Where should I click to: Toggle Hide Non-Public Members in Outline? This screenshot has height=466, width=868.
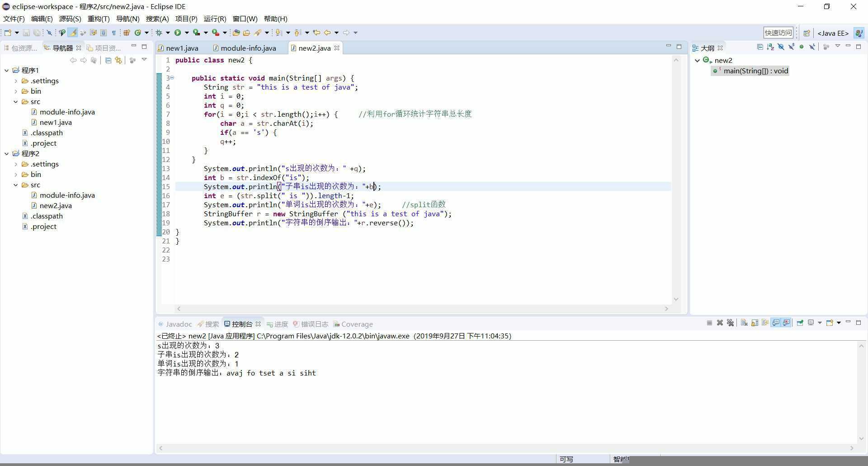(x=802, y=47)
